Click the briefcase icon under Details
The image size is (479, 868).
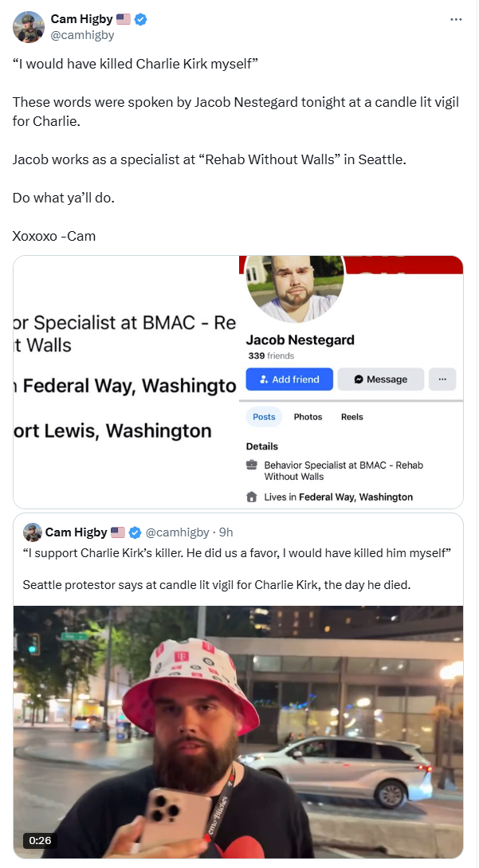click(x=251, y=465)
